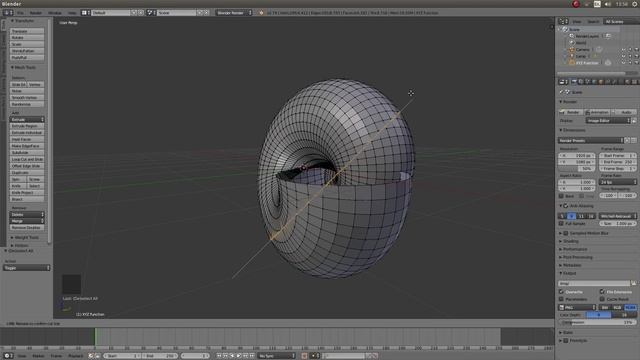Open the Display Image Editor dropdown

pyautogui.click(x=608, y=121)
